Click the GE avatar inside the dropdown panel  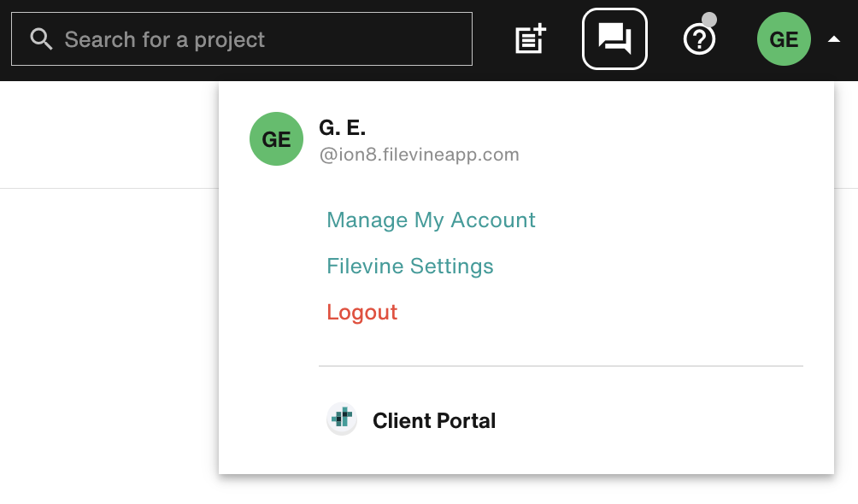coord(276,139)
